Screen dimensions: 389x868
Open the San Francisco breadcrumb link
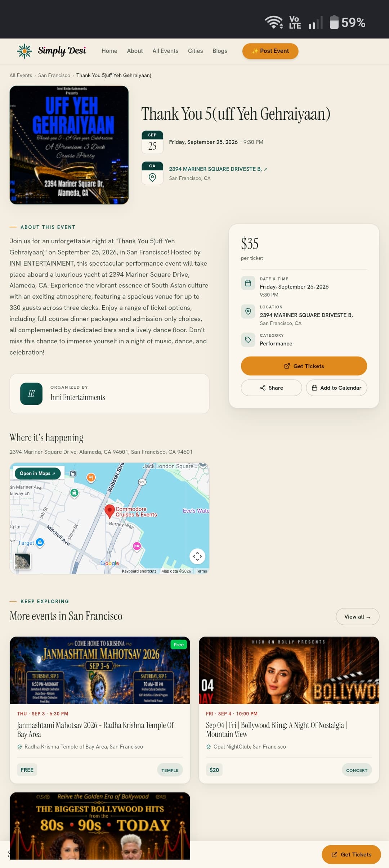[54, 75]
